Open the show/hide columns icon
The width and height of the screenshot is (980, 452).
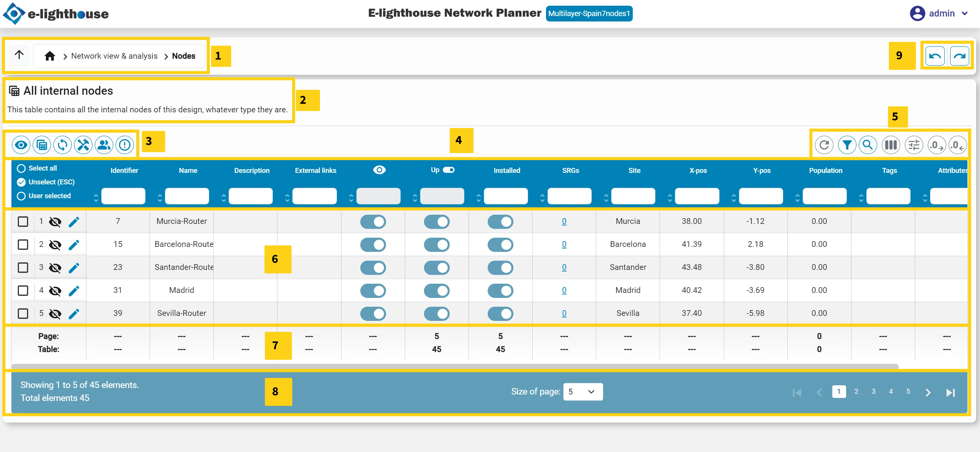click(891, 145)
